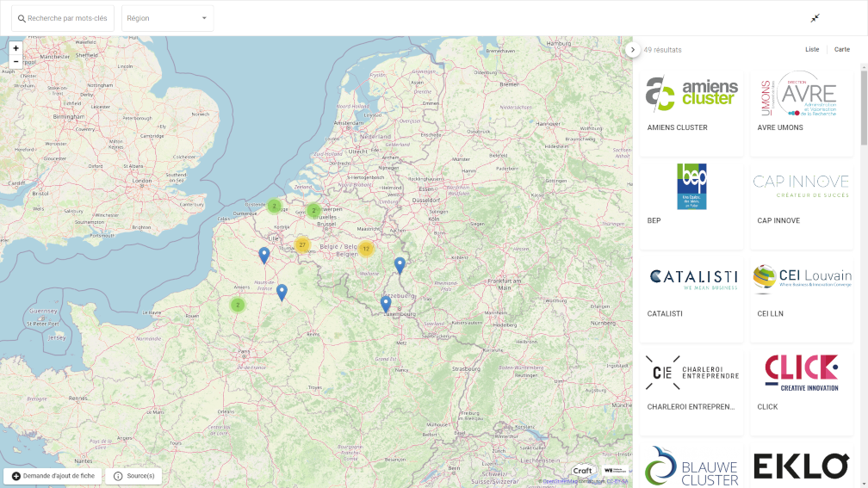This screenshot has width=868, height=488.
Task: Open the Amiens Cluster card
Action: 691,111
